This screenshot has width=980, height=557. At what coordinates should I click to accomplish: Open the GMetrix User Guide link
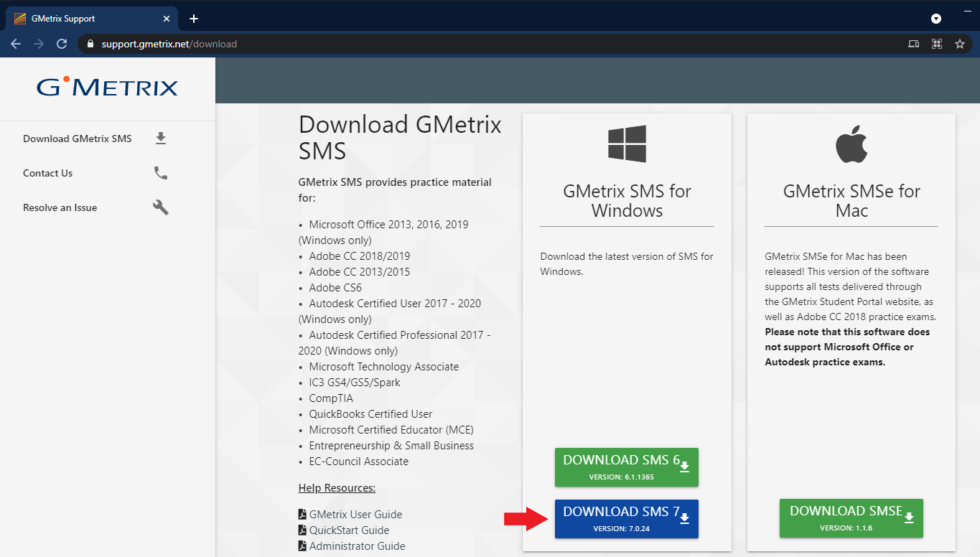(x=355, y=515)
